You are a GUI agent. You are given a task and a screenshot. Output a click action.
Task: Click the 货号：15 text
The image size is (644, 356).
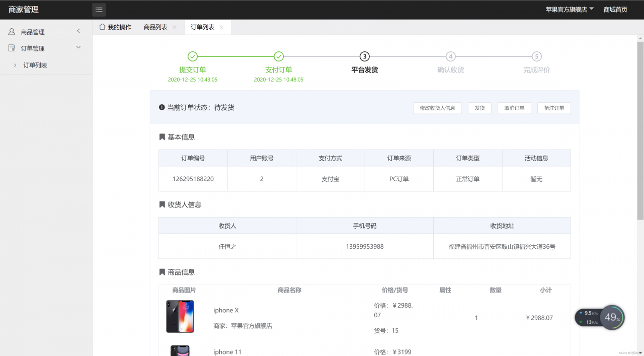click(x=386, y=331)
